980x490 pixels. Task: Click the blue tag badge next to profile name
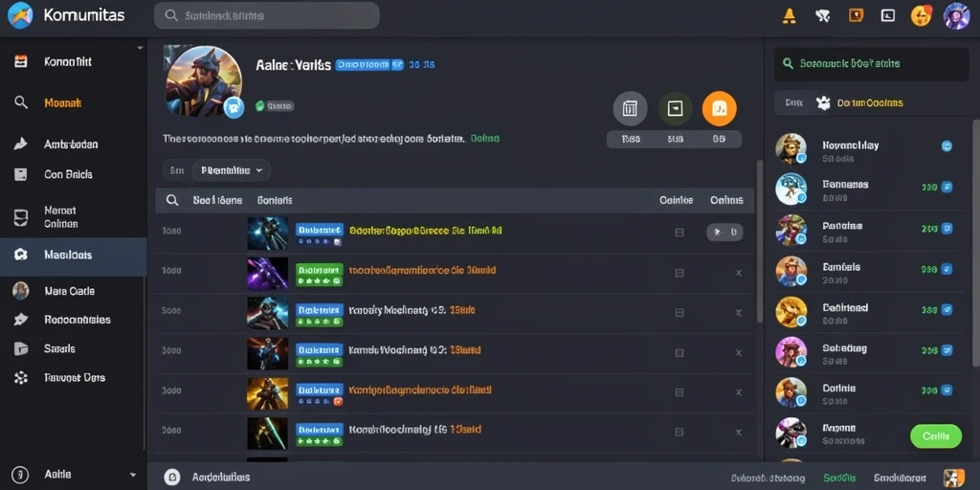pos(369,64)
